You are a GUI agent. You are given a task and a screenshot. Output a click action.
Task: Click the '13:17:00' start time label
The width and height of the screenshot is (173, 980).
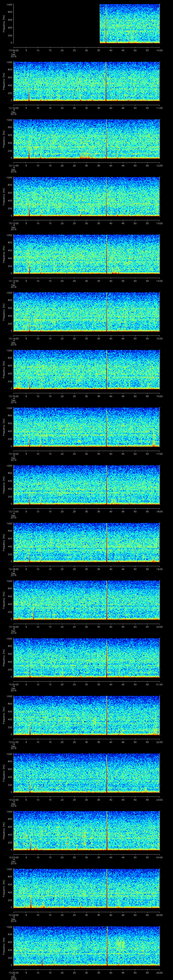point(13,511)
